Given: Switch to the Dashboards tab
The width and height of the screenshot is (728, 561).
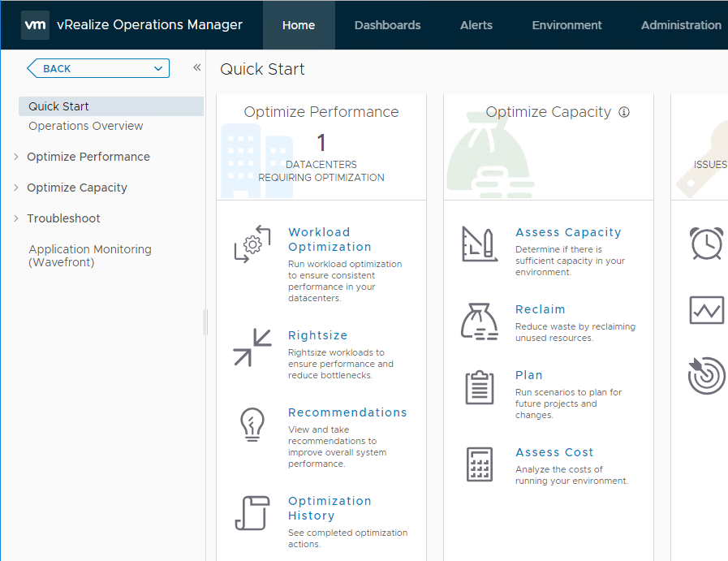Looking at the screenshot, I should (x=387, y=25).
